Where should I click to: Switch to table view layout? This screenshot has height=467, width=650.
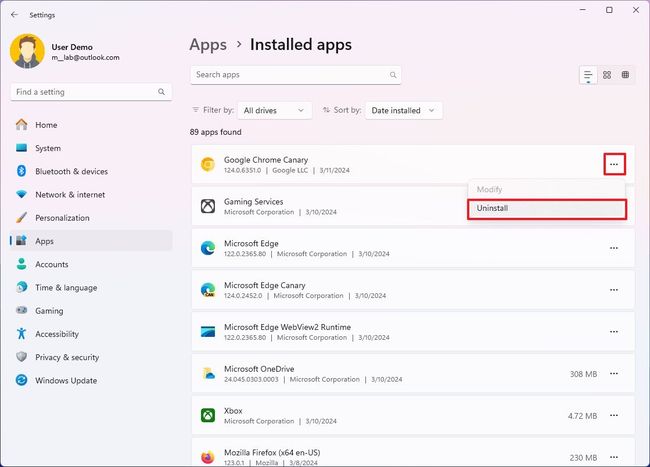pyautogui.click(x=625, y=75)
